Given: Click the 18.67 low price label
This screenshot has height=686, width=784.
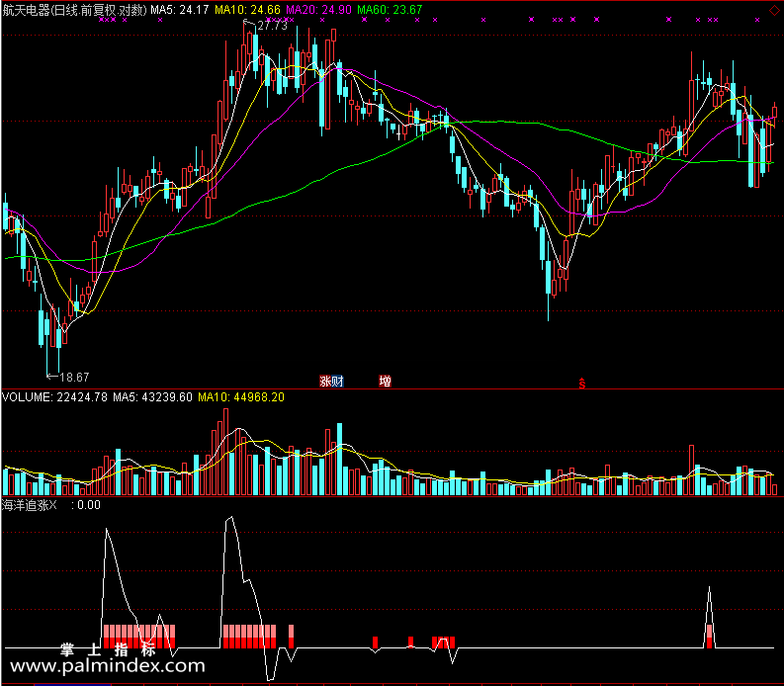Looking at the screenshot, I should (x=74, y=377).
